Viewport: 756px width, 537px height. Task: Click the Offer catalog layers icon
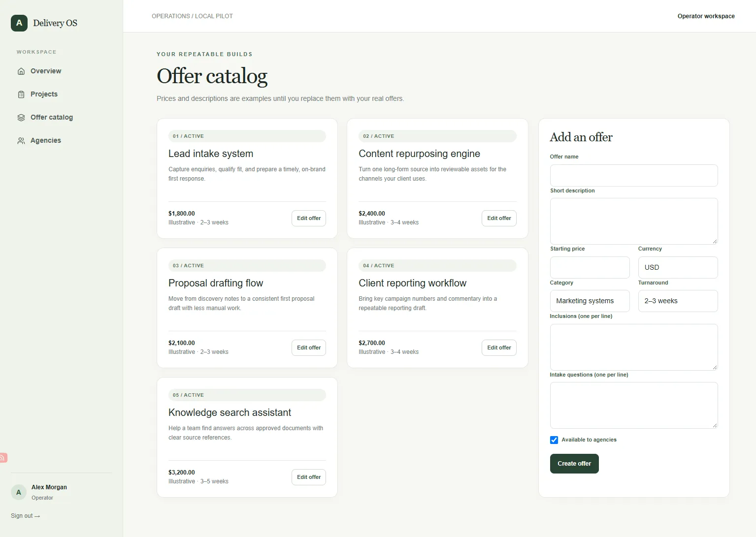point(21,118)
